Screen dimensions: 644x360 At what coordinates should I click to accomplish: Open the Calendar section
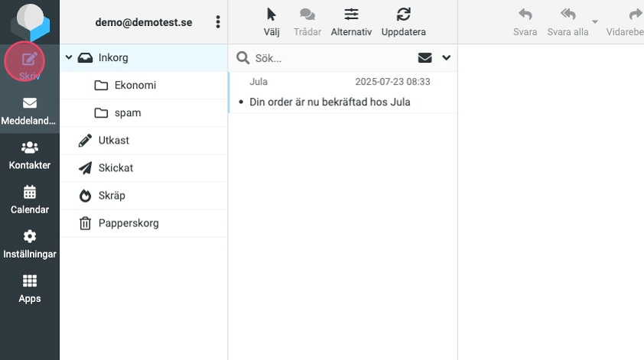click(29, 200)
